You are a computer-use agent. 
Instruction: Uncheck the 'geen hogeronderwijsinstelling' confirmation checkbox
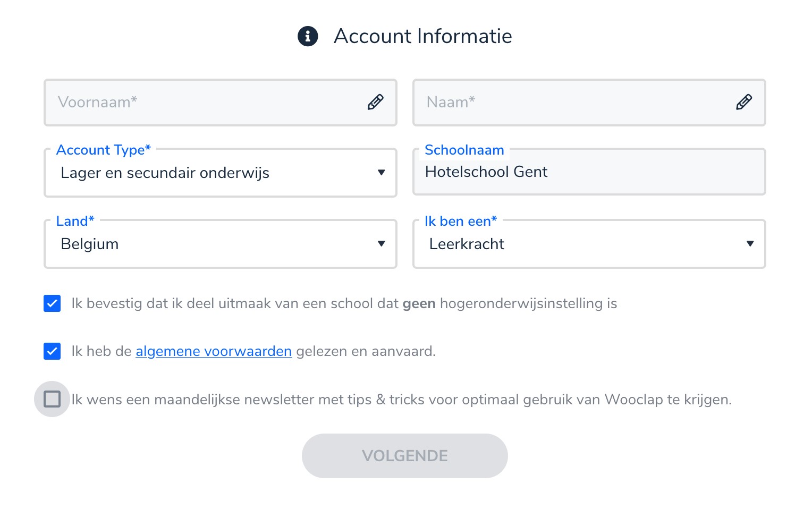click(x=52, y=304)
